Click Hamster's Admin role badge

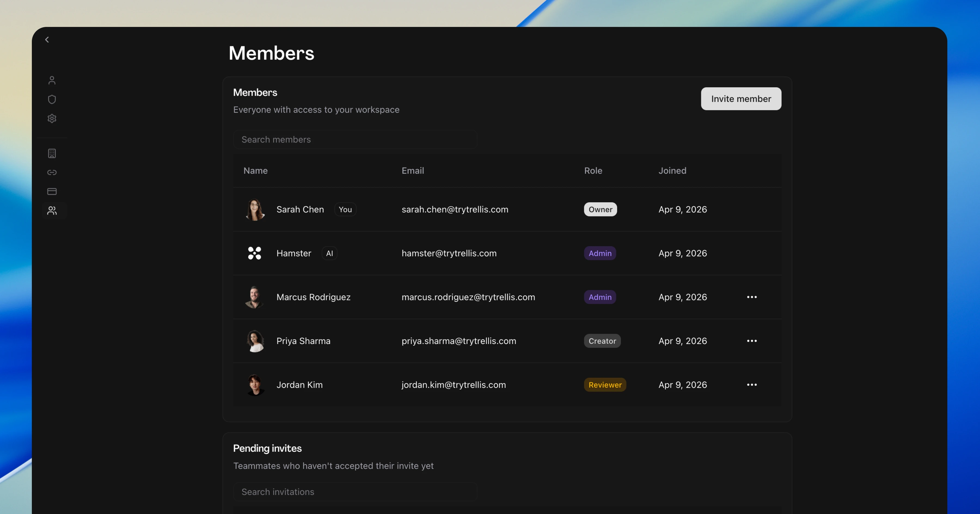tap(599, 253)
